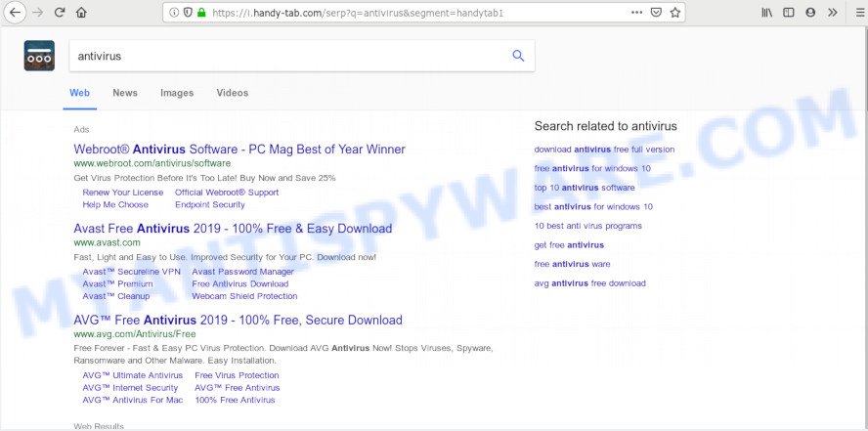Open Free Antivirus Download link

coord(240,283)
